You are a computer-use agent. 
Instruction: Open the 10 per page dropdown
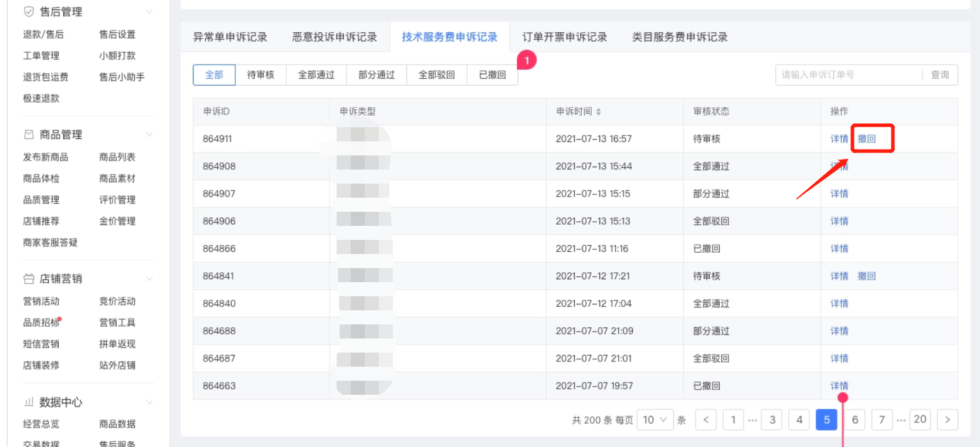pos(655,420)
